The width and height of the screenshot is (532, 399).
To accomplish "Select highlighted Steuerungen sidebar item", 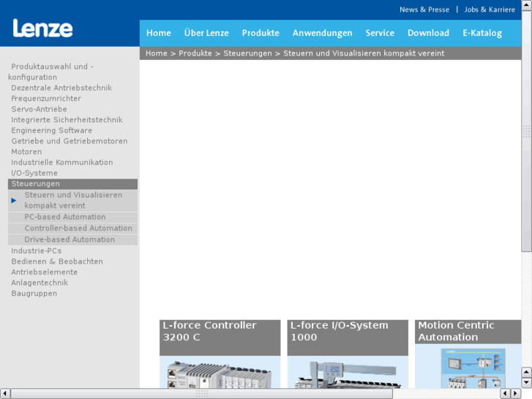I will pyautogui.click(x=72, y=184).
